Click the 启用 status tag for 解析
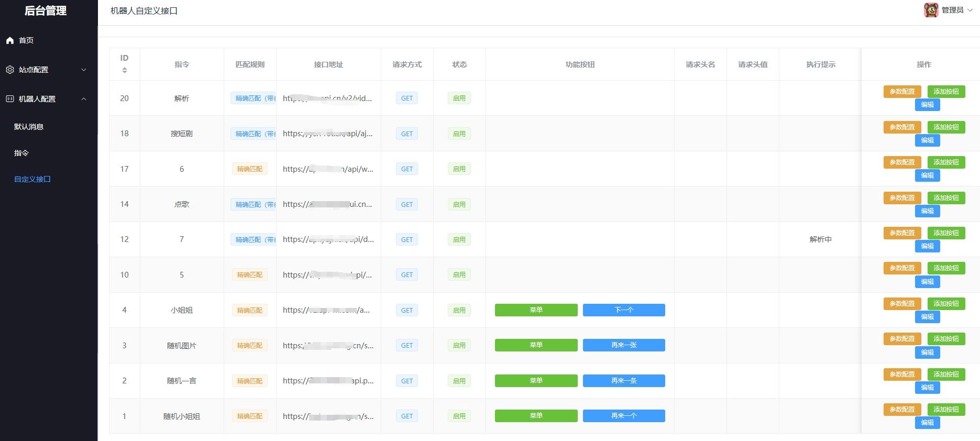This screenshot has width=980, height=441. pyautogui.click(x=459, y=98)
